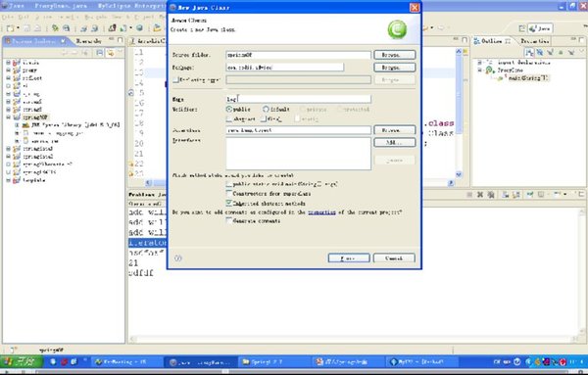Click the globe browser icon in main toolbar

139,28
